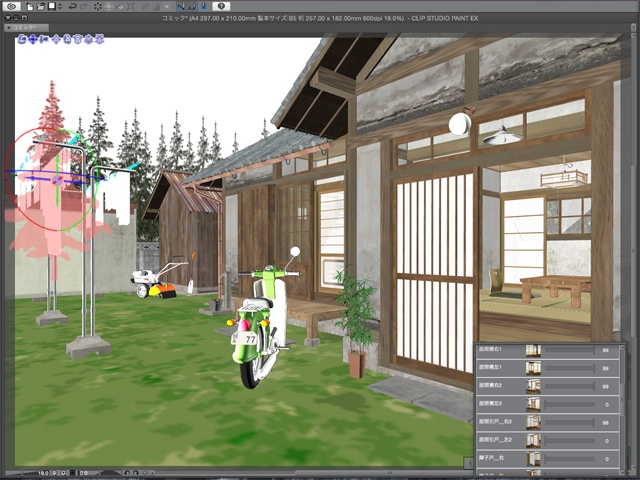Select the object move manipulator icon

pos(56,39)
